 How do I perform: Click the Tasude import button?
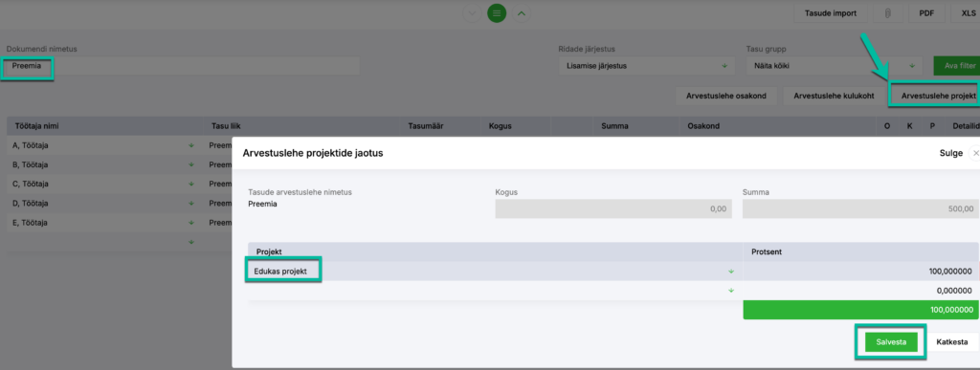831,13
